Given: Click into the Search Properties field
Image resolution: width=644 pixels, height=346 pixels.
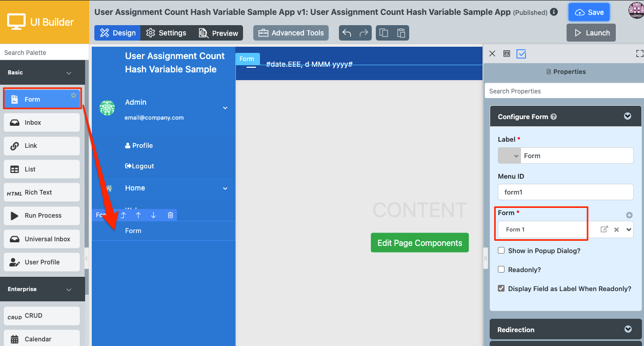Looking at the screenshot, I should pos(564,91).
